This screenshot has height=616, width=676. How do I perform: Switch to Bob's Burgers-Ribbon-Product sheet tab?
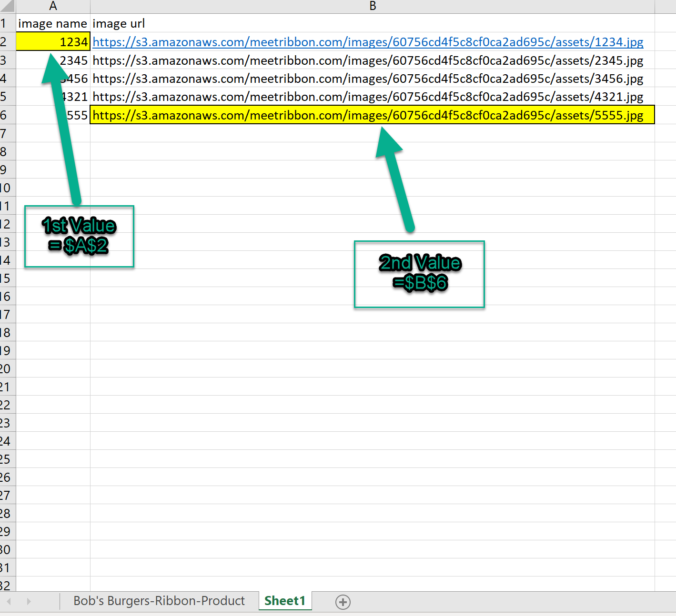159,601
